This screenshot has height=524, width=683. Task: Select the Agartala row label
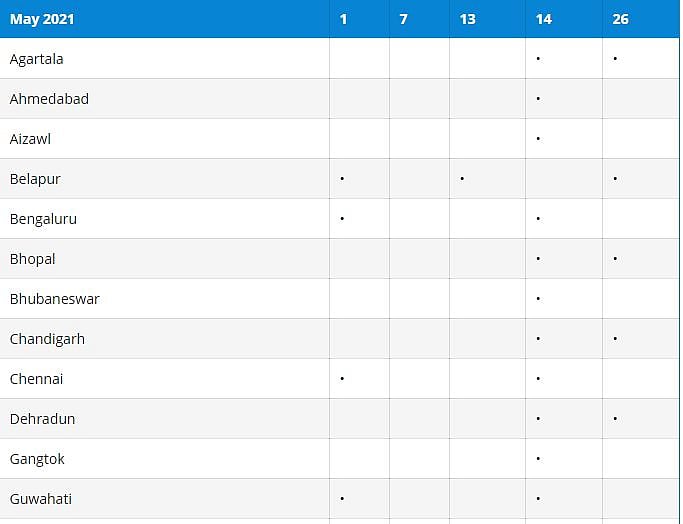coord(36,59)
